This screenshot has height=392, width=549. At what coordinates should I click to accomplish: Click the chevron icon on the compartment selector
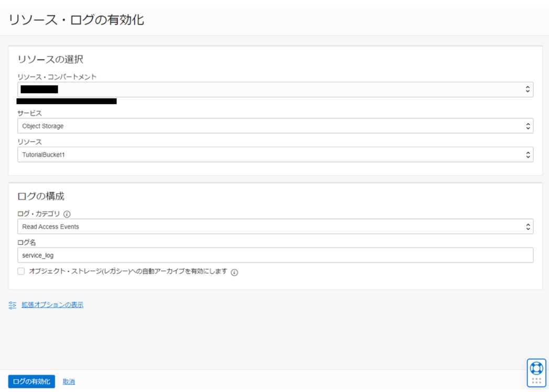(528, 89)
